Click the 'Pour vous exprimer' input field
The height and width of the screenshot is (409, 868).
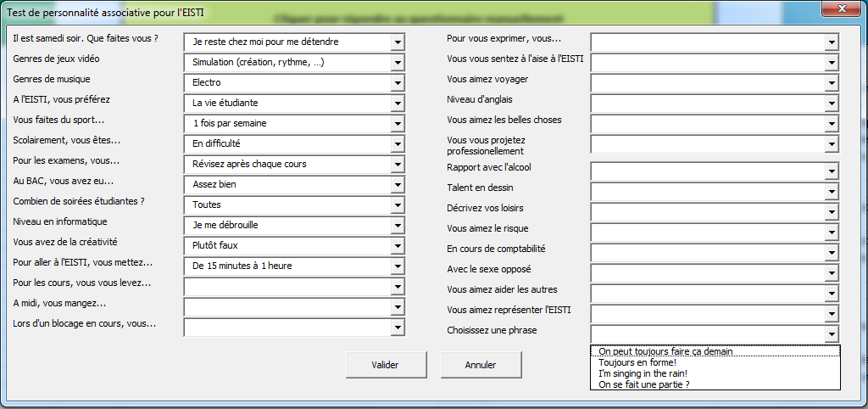click(x=707, y=42)
